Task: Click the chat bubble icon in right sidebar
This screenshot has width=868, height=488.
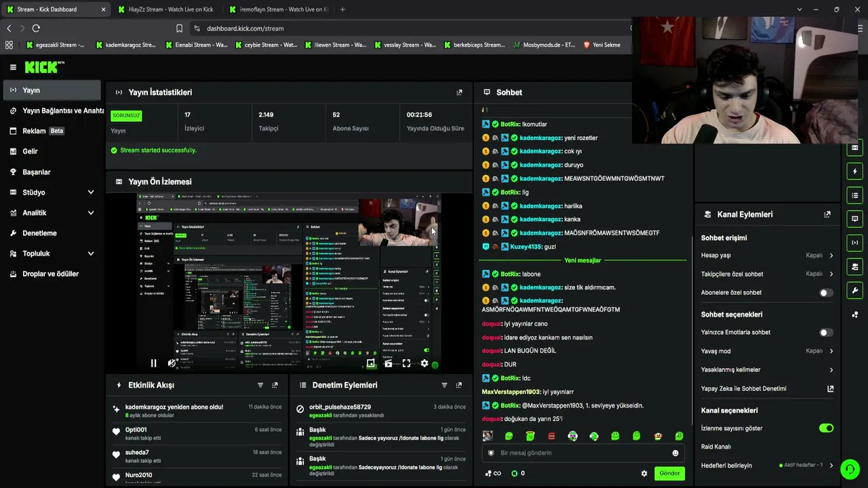Action: [x=855, y=219]
